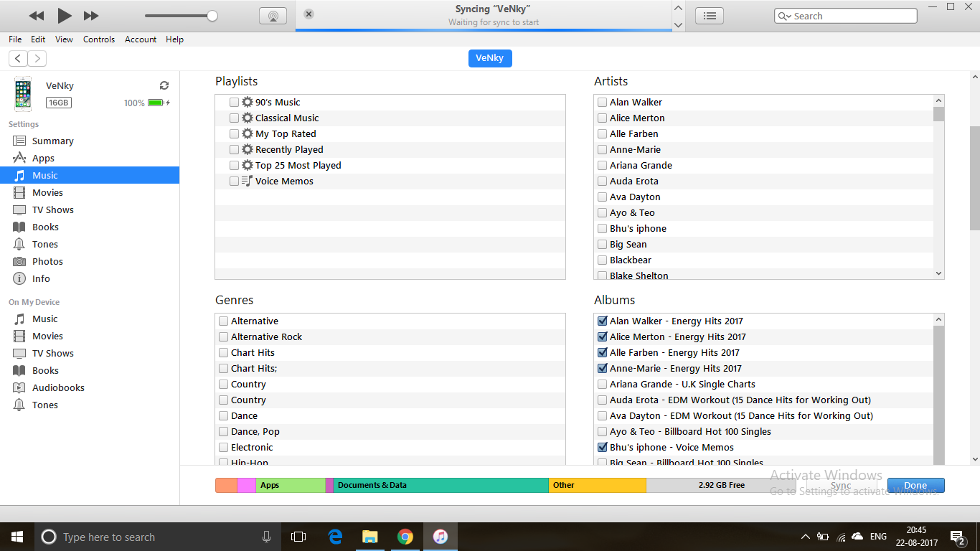
Task: Open the Help menu
Action: coord(174,39)
